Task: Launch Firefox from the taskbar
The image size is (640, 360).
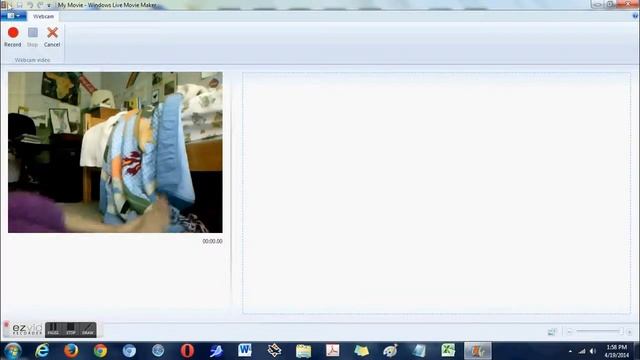Action: pos(71,351)
